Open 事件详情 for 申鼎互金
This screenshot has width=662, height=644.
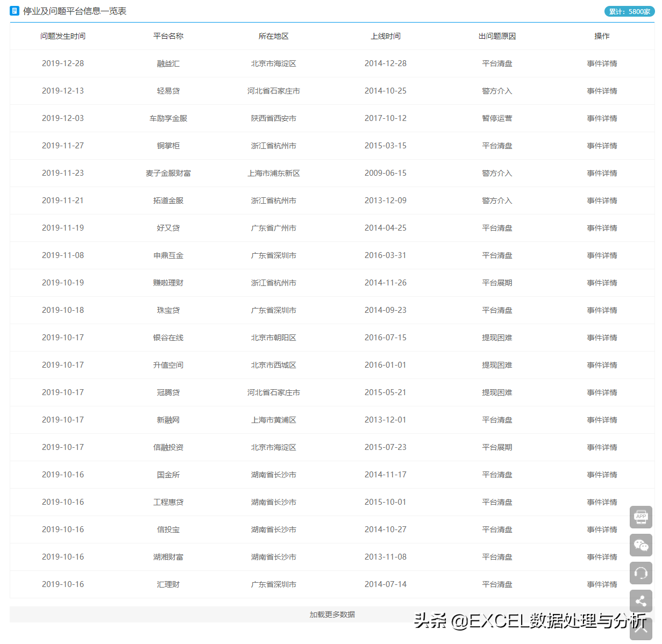click(x=602, y=255)
